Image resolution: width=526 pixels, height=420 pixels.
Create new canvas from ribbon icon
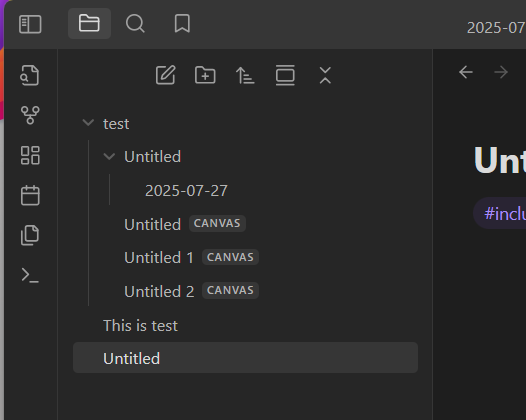(30, 155)
